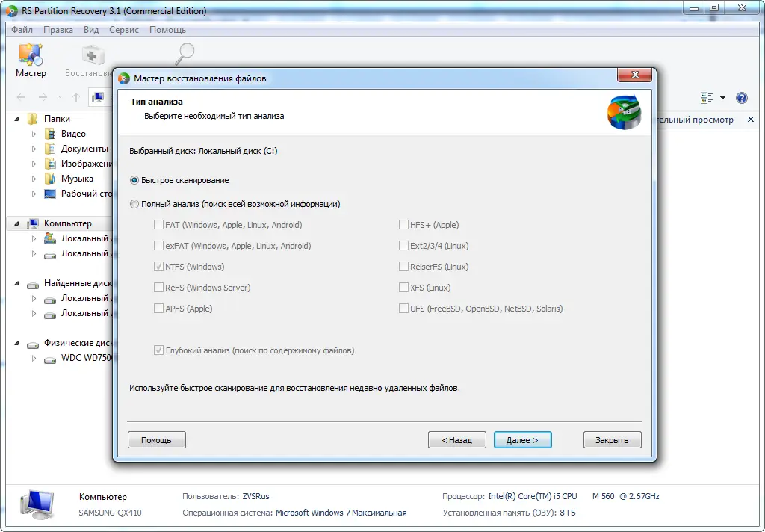Click the computer icon in status bar

pyautogui.click(x=37, y=504)
